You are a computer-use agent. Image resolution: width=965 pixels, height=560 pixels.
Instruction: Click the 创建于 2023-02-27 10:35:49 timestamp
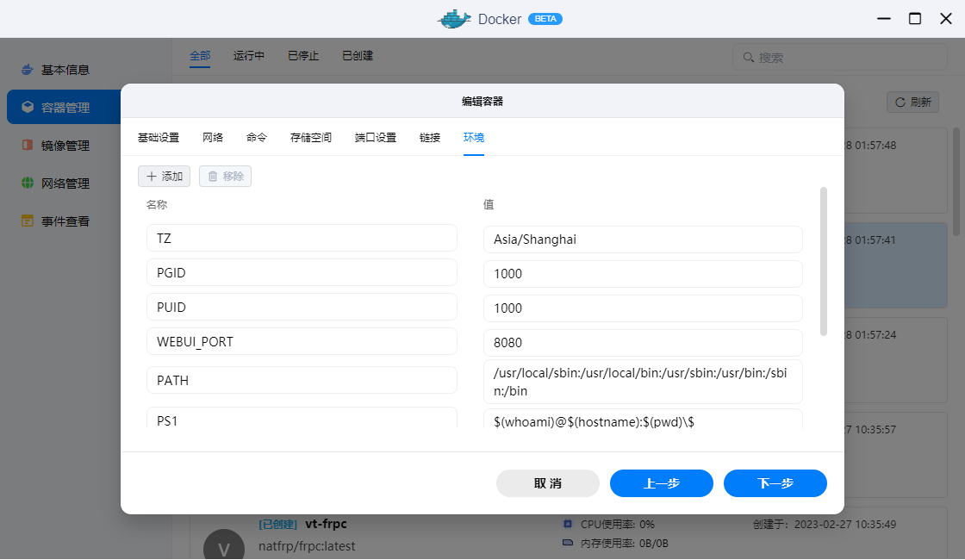point(825,525)
